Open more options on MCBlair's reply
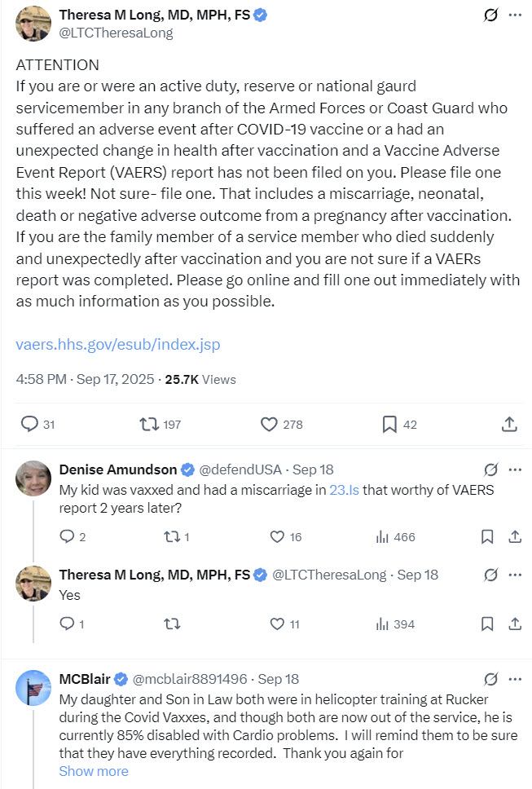This screenshot has width=532, height=789. tap(515, 679)
